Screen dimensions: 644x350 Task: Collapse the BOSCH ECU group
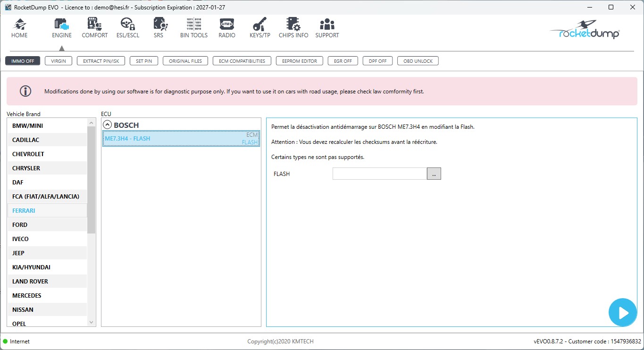pos(108,125)
